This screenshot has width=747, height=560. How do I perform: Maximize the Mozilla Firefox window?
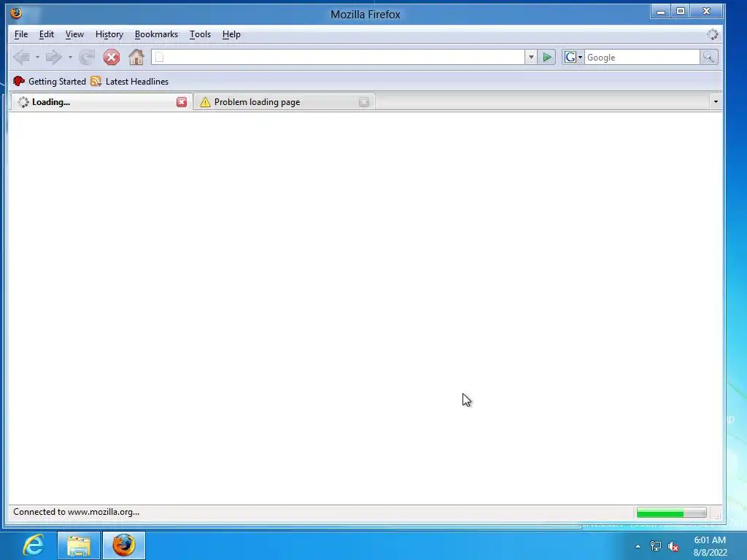click(x=681, y=12)
